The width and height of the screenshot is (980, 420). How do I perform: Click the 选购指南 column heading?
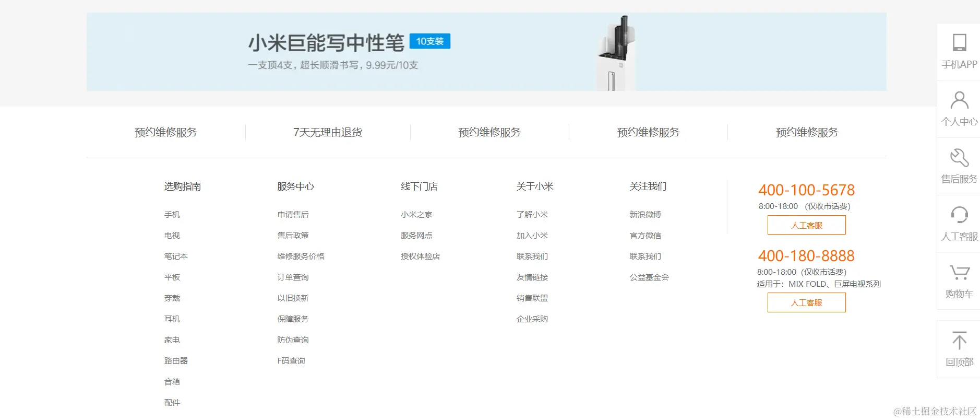click(x=183, y=186)
